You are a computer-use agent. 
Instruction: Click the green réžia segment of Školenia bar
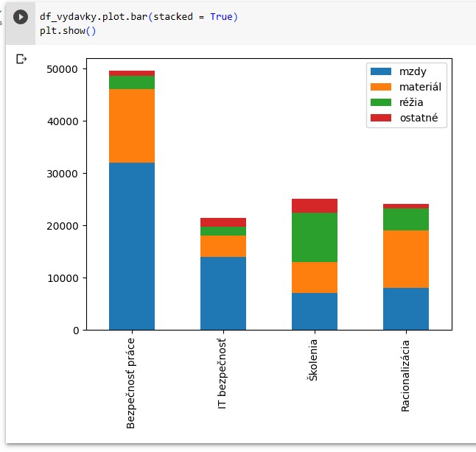tap(315, 237)
